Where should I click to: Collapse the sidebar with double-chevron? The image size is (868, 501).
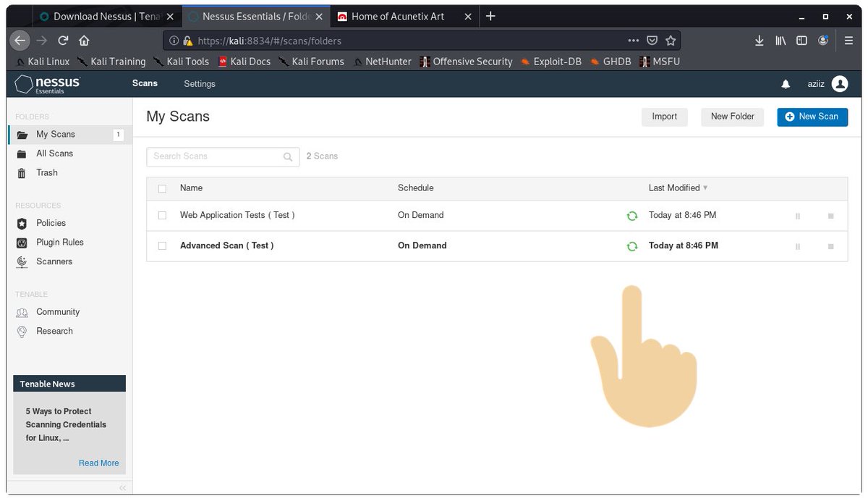[122, 488]
